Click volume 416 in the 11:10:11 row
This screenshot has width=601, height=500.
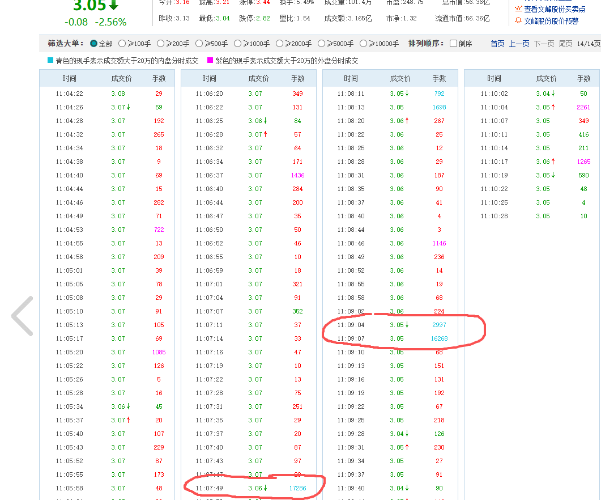click(583, 135)
